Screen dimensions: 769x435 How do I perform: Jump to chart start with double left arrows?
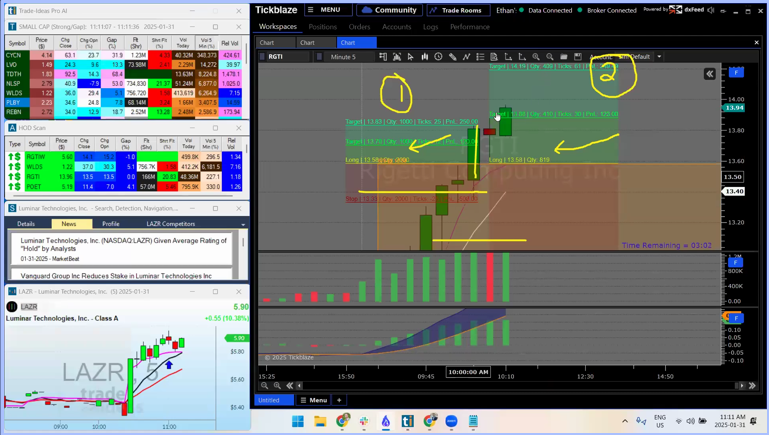pyautogui.click(x=289, y=385)
